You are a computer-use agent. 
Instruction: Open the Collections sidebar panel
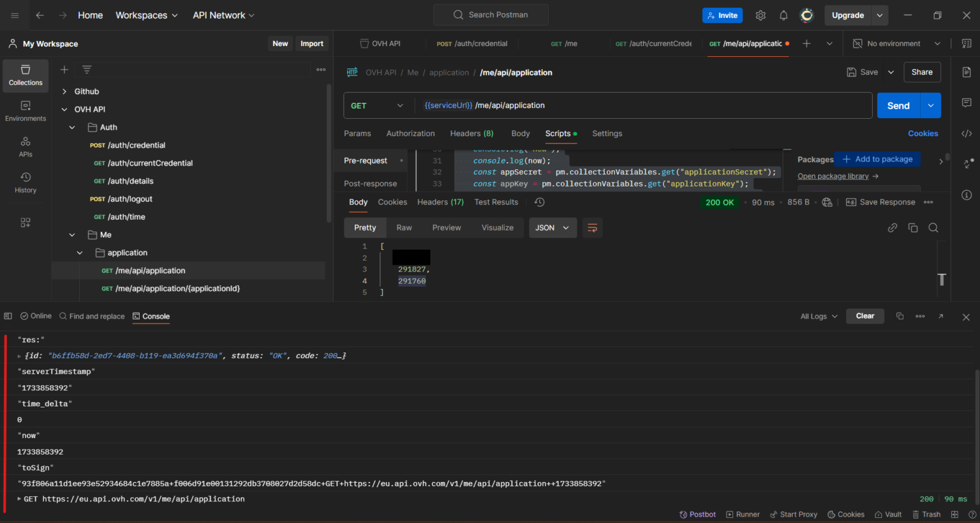click(x=25, y=75)
